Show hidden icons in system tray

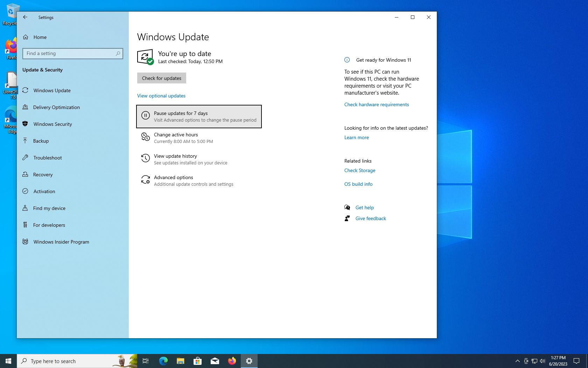click(x=517, y=361)
